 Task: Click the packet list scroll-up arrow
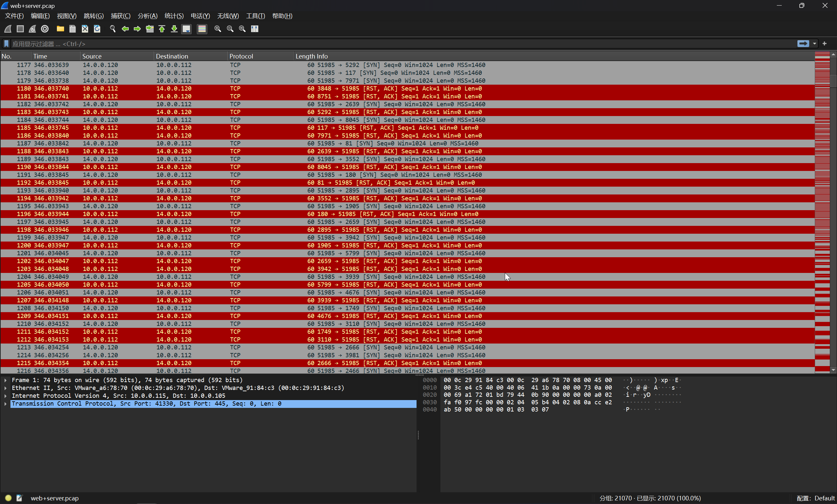[833, 54]
